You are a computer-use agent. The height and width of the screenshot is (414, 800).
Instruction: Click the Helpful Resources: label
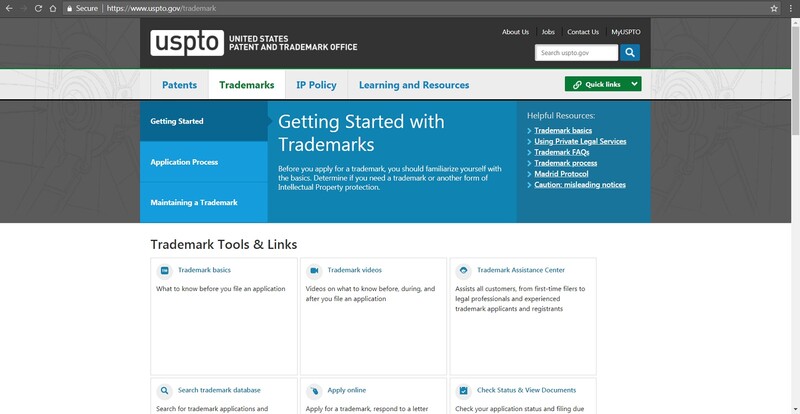point(561,116)
